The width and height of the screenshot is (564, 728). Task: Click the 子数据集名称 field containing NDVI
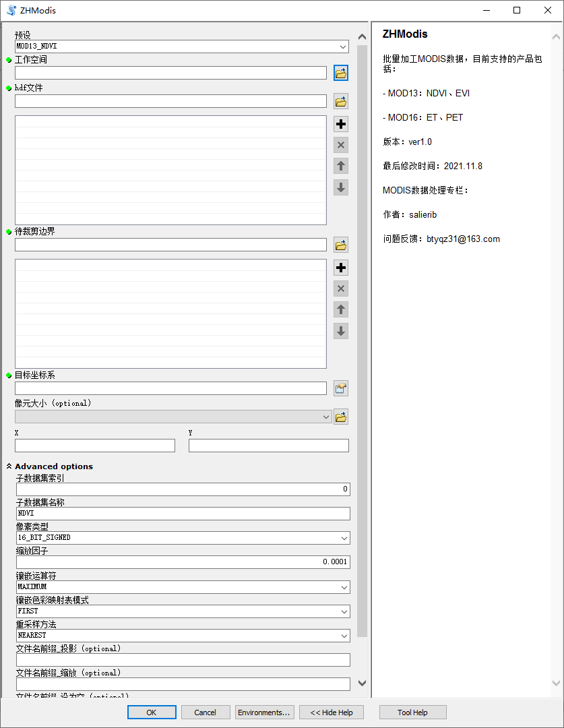click(x=183, y=514)
